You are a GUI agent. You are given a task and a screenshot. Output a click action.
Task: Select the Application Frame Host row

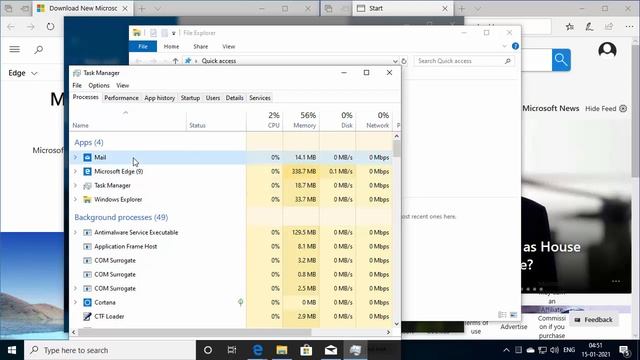click(x=231, y=247)
